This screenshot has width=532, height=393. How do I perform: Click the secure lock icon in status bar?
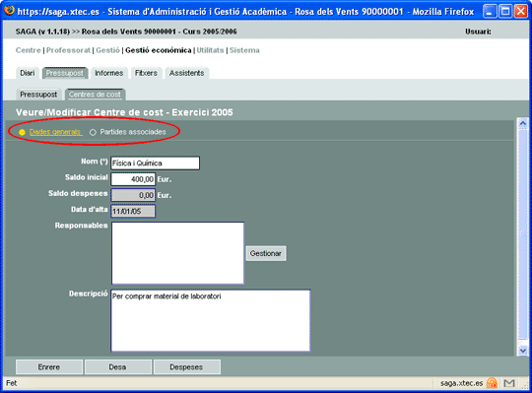coord(492,383)
